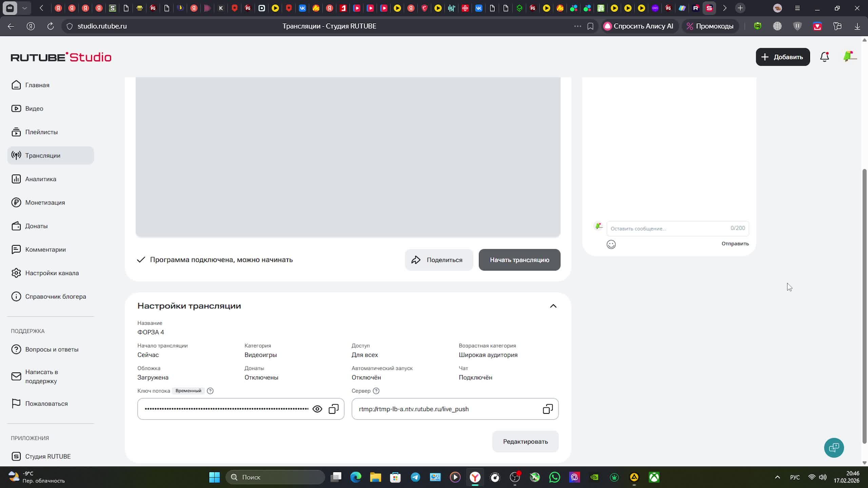Reveal the hidden stream key with eye icon
The width and height of the screenshot is (868, 488).
point(317,409)
